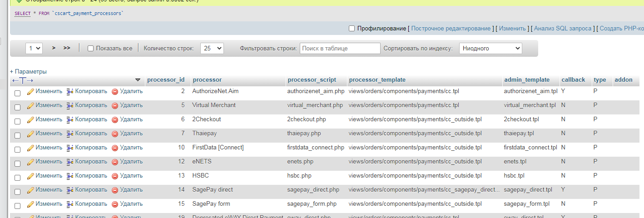
Task: Go to next page button
Action: pos(54,48)
